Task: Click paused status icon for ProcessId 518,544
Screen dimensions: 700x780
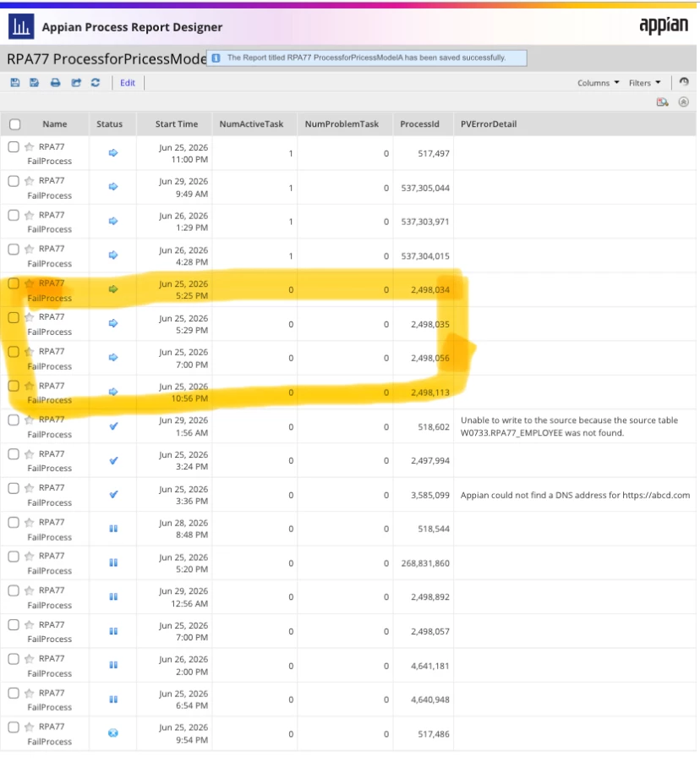Action: (x=113, y=528)
